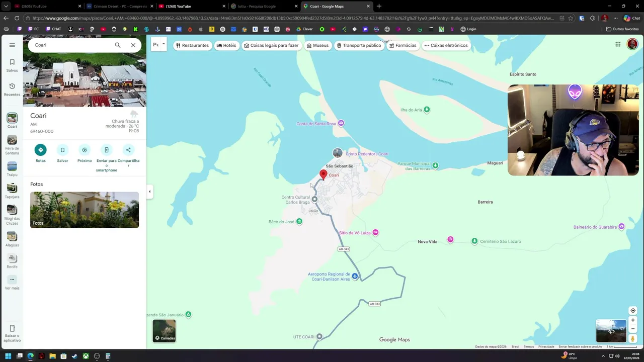Filter by Caixas eletrônicos
Image resolution: width=644 pixels, height=362 pixels.
click(x=446, y=45)
